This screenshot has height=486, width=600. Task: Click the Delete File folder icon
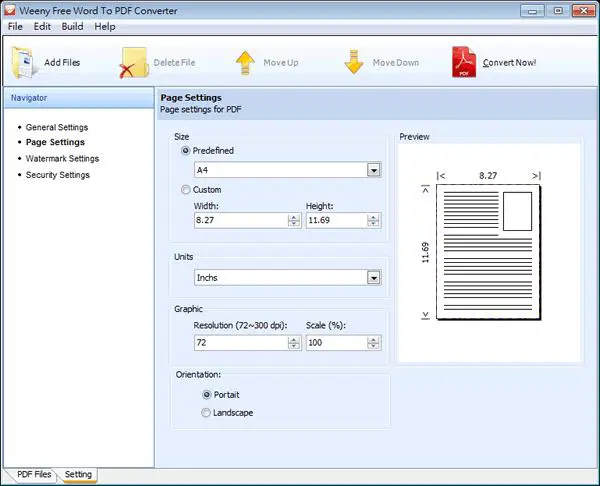point(134,63)
